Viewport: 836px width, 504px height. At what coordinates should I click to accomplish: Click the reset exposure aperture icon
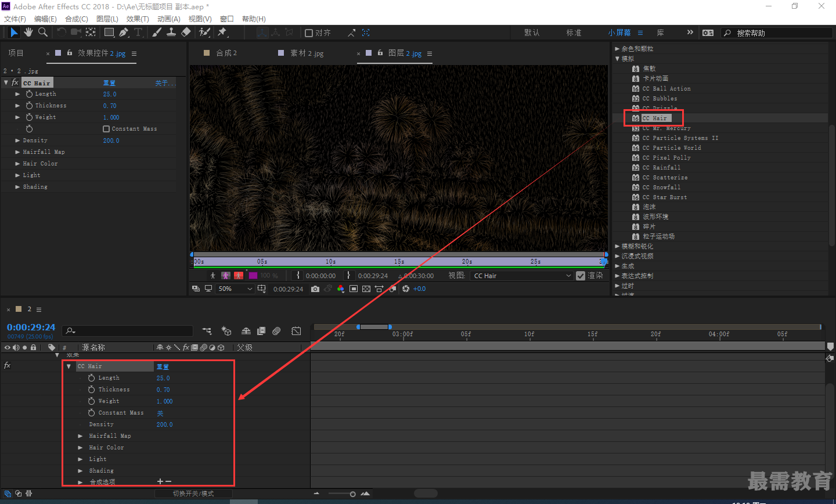point(406,289)
